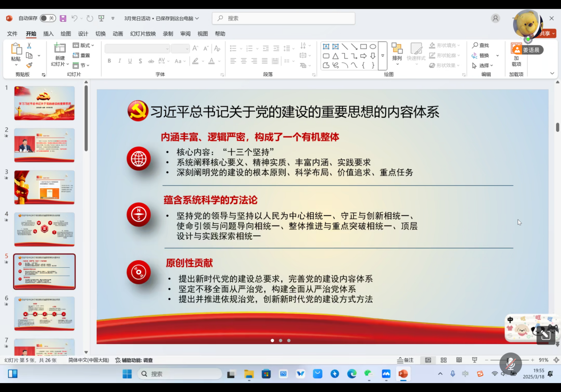Open slide sorter view in status bar
Image resolution: width=561 pixels, height=392 pixels.
pos(443,360)
